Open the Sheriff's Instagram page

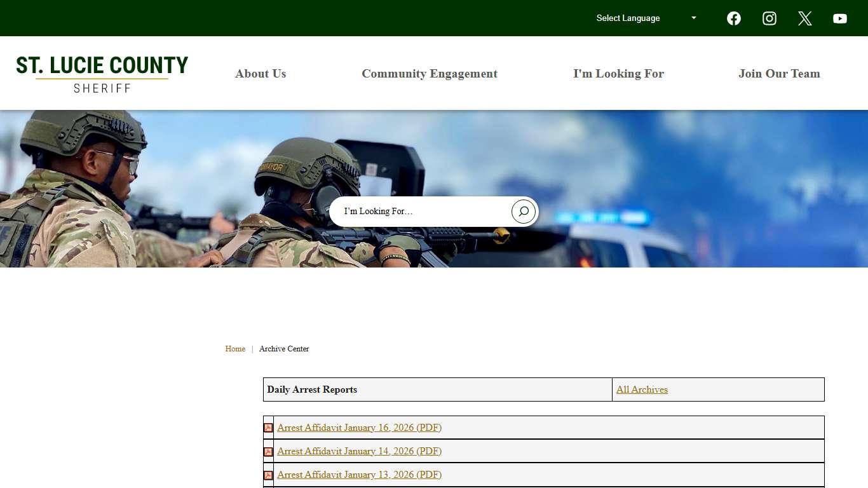769,18
